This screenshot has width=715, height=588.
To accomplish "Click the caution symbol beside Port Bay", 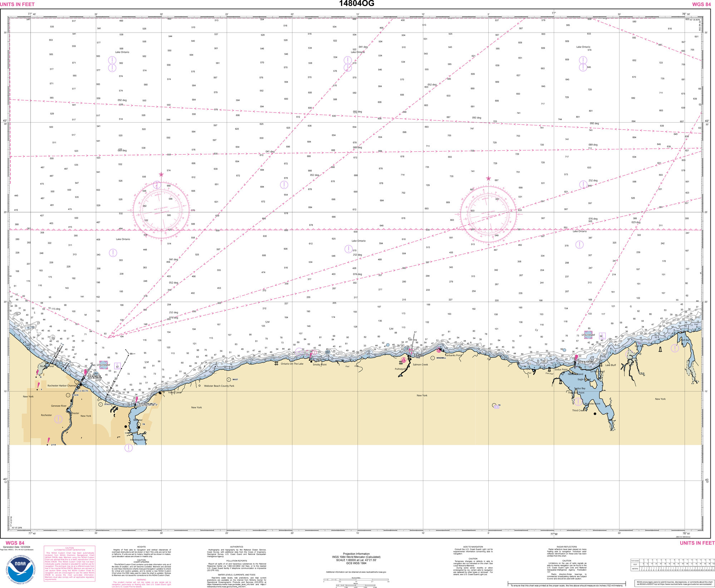I will coord(675,348).
